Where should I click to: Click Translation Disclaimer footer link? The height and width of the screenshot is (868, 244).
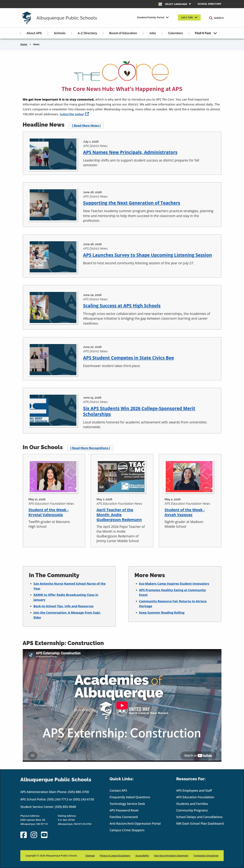pyautogui.click(x=206, y=855)
